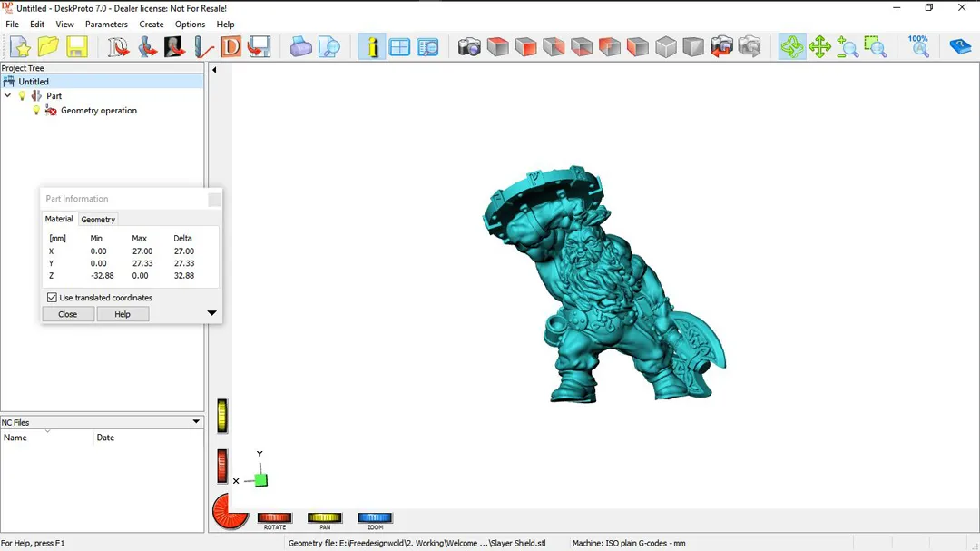Image resolution: width=980 pixels, height=551 pixels.
Task: Click the yellow PAN thumbwheel at bottom
Action: [324, 517]
